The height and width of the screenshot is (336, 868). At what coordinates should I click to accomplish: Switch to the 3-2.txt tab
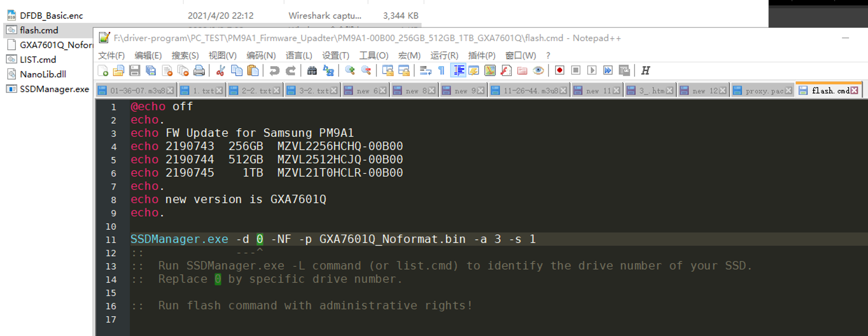312,90
